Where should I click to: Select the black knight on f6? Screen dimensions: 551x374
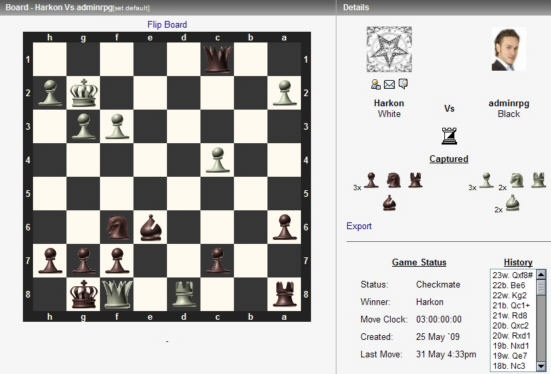pyautogui.click(x=117, y=227)
